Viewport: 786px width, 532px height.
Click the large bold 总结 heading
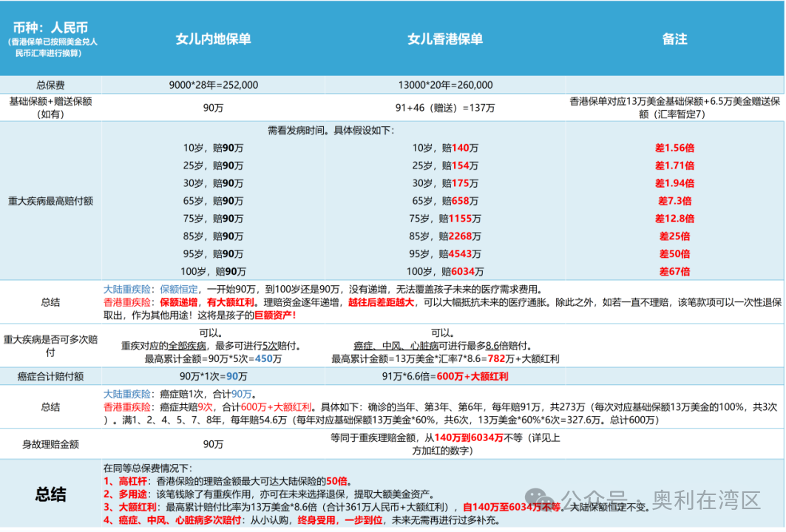click(x=50, y=494)
